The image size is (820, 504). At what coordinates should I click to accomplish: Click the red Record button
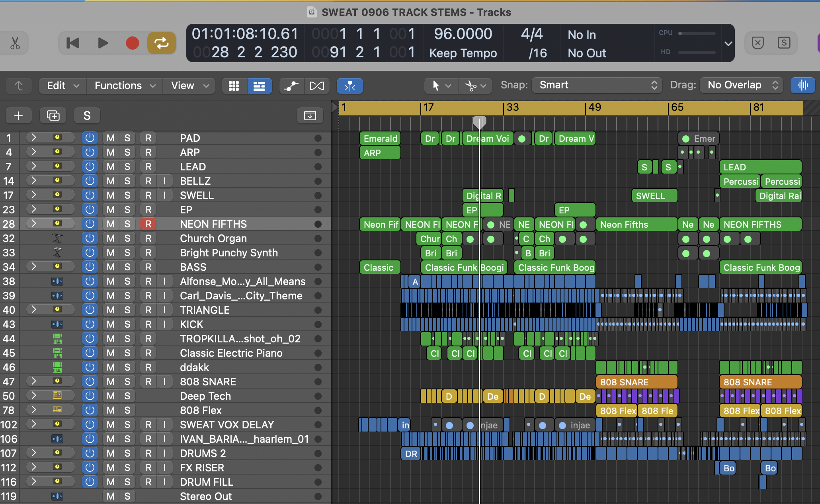(x=132, y=43)
